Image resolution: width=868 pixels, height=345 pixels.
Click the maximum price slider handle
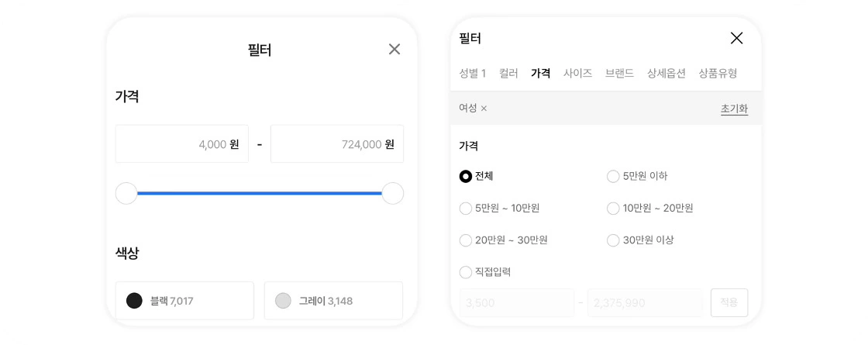[x=393, y=194]
